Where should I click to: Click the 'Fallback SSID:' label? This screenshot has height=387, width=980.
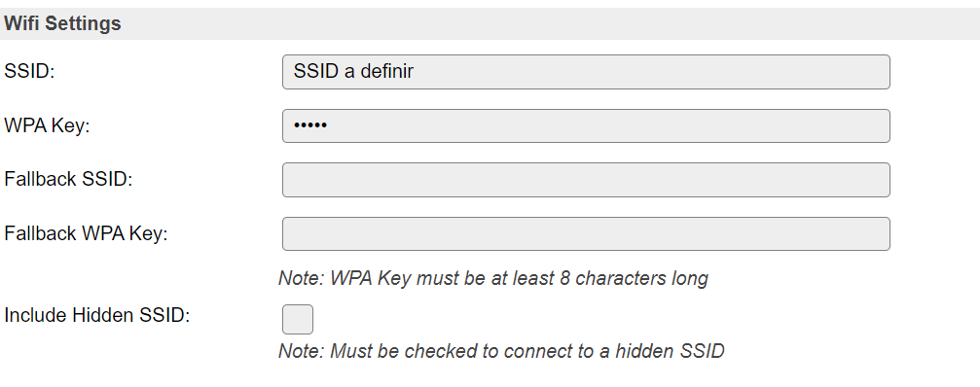click(68, 180)
